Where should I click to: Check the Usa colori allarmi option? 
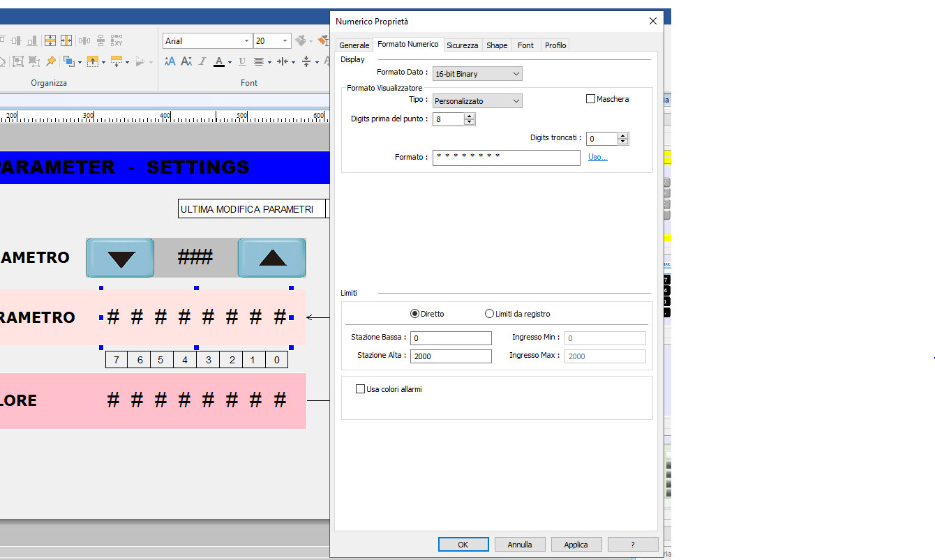point(361,389)
